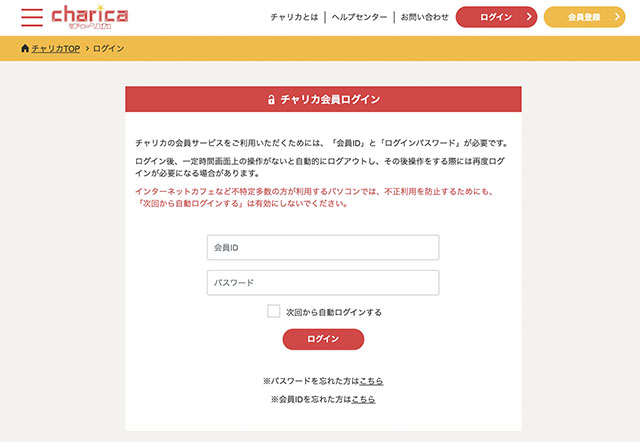
Task: Click the home icon in breadcrumb
Action: (x=25, y=48)
